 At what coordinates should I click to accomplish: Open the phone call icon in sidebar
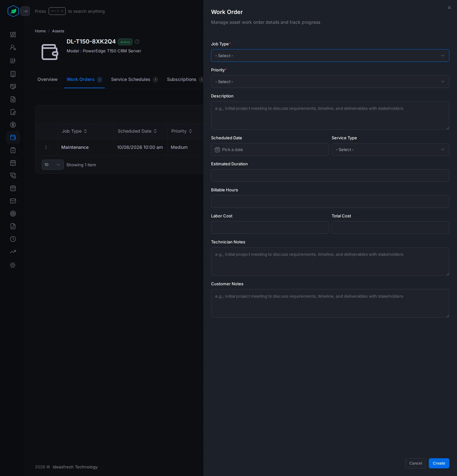coord(13,175)
